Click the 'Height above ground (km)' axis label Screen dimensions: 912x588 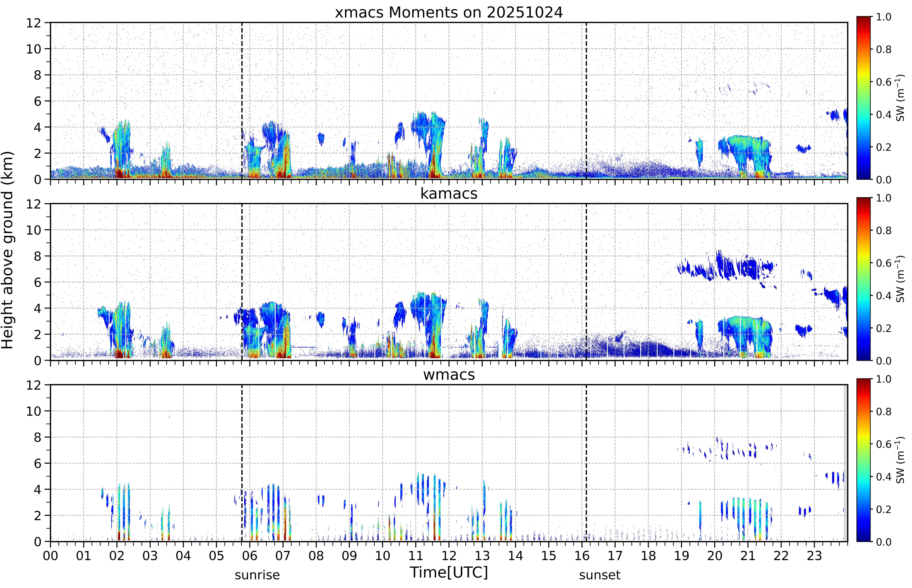[x=7, y=250]
